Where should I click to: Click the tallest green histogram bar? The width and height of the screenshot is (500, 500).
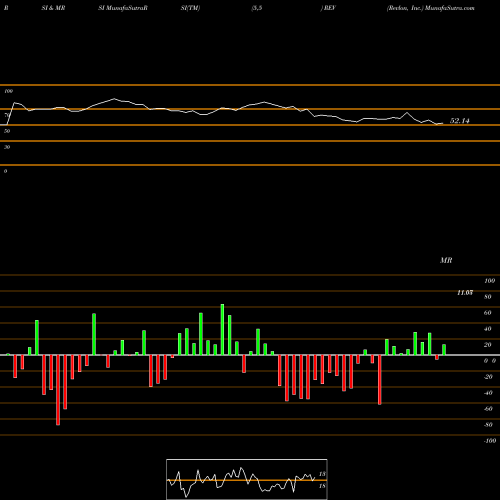(222, 329)
